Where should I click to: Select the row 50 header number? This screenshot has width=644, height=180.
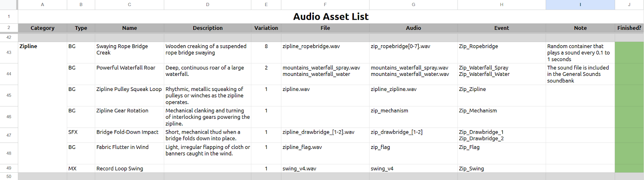pos(9,176)
